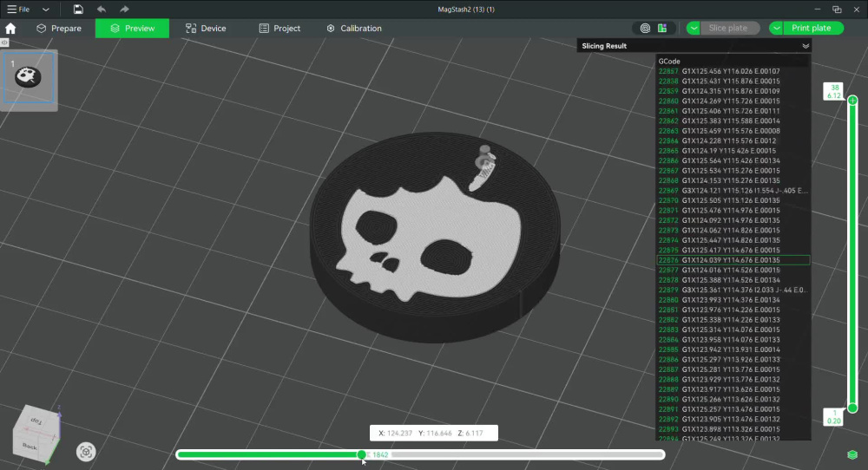The width and height of the screenshot is (868, 470).
Task: Click the green plate layout icon
Action: pos(662,29)
